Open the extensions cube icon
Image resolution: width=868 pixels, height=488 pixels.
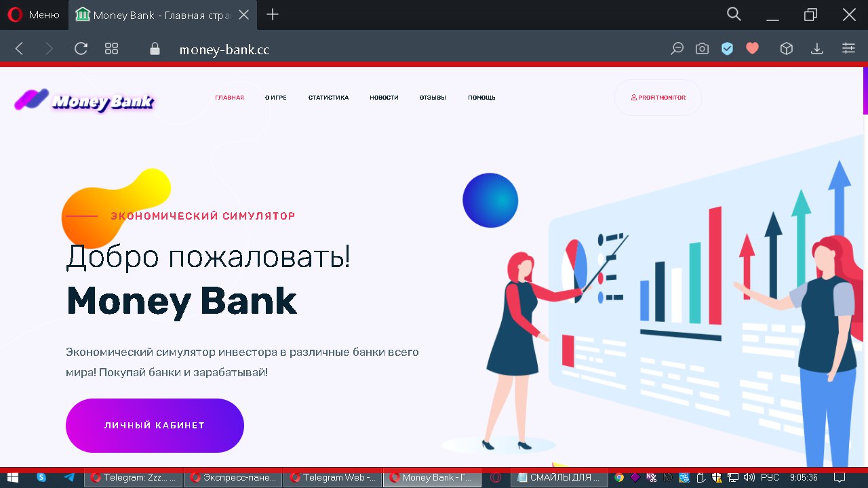786,48
